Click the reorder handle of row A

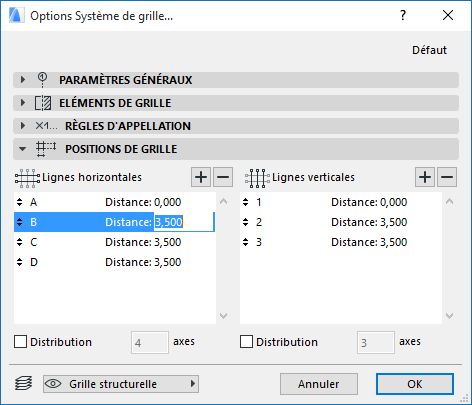(20, 202)
